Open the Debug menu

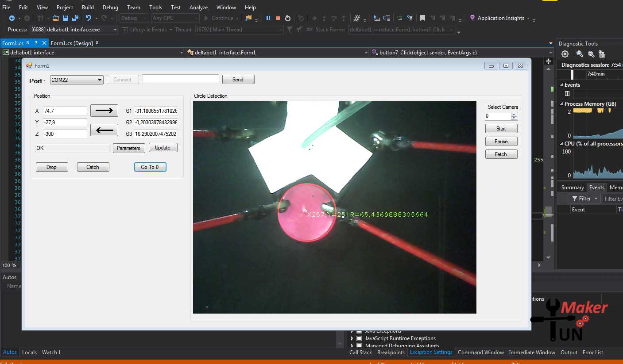coord(110,7)
